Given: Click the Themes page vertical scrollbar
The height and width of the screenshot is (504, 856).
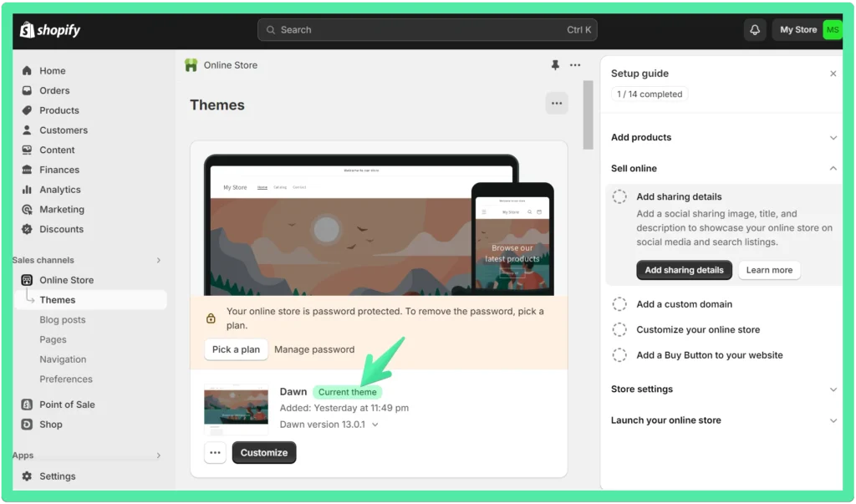Looking at the screenshot, I should pyautogui.click(x=588, y=115).
